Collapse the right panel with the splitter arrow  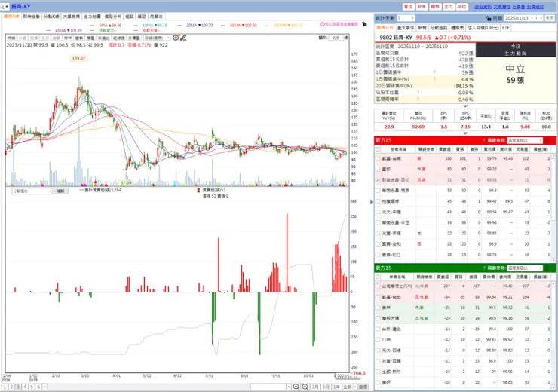point(372,201)
